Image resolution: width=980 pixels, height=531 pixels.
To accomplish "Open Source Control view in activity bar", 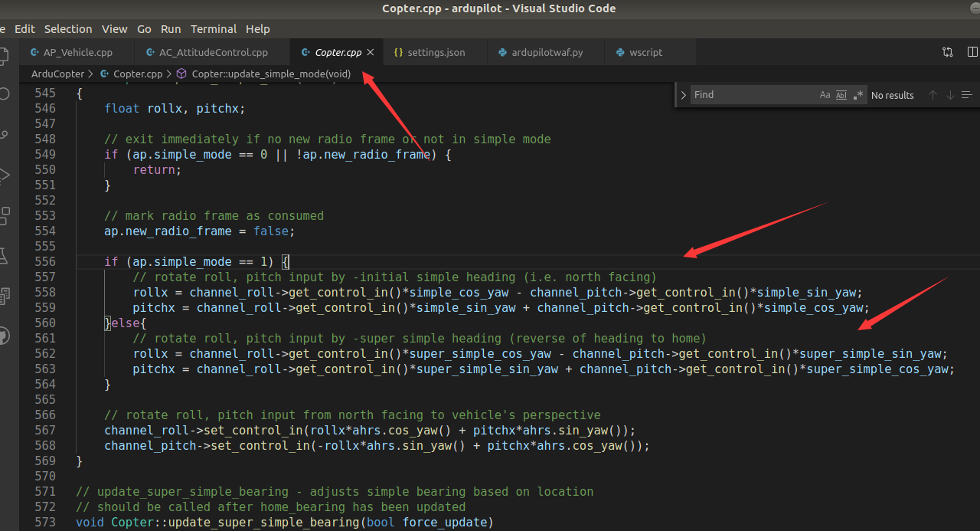I will 3,135.
